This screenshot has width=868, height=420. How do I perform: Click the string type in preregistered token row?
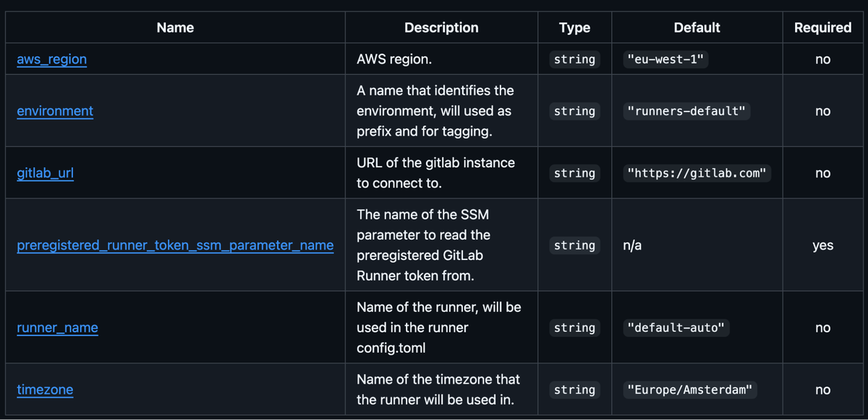[x=574, y=245]
